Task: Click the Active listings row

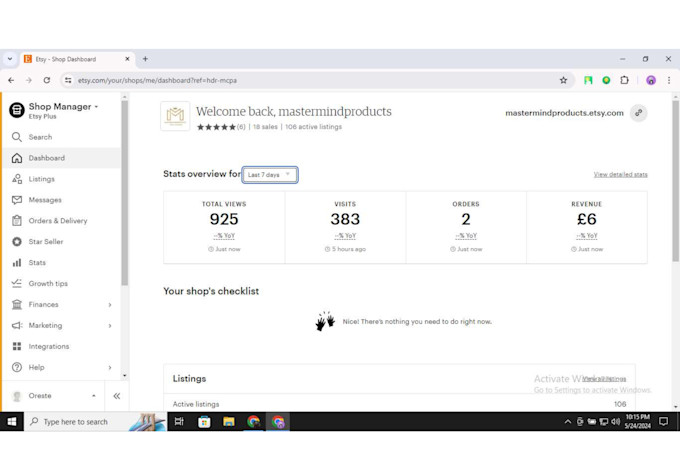Action: [x=399, y=404]
